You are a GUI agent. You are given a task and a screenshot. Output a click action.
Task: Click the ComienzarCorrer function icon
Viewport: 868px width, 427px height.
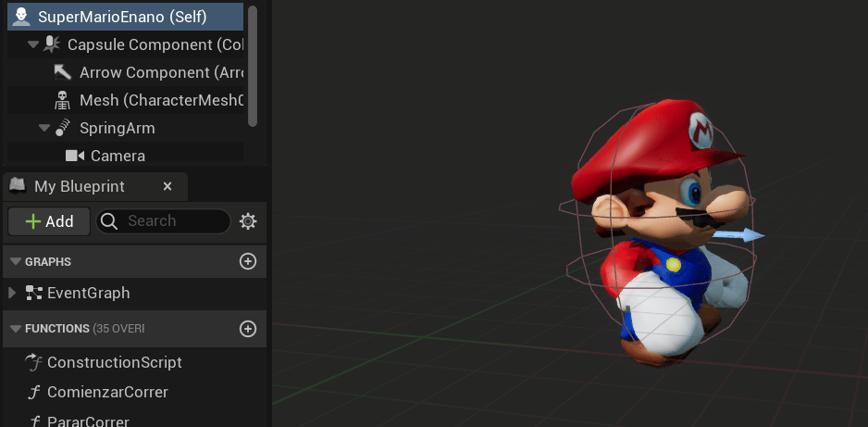point(34,393)
